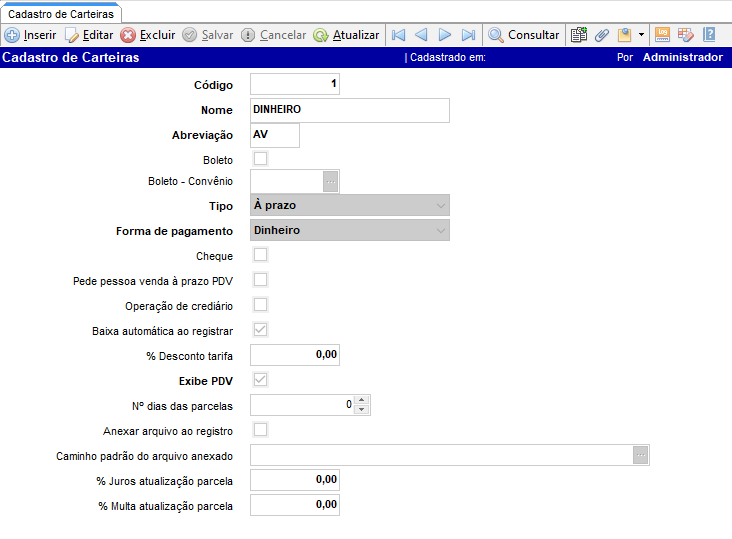Screen dimensions: 732x539
Task: Expand the Tipo dropdown
Action: click(441, 205)
